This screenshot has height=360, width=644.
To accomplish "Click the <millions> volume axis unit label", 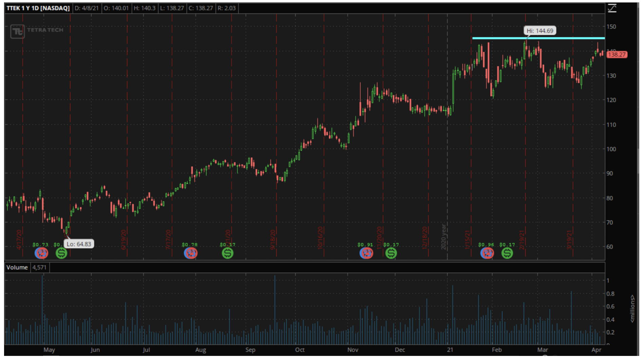I will (x=632, y=308).
